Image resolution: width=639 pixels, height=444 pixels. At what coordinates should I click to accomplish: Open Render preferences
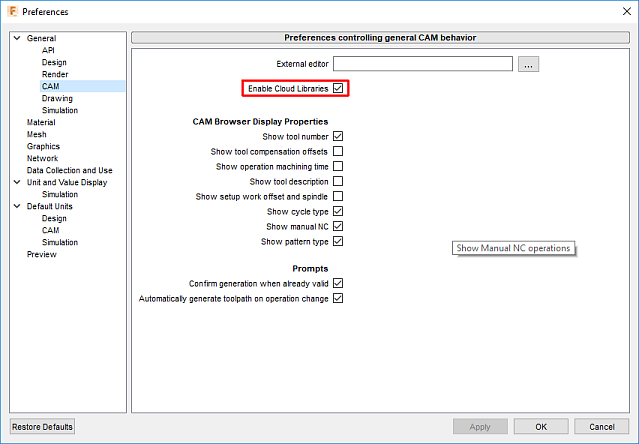coord(55,74)
